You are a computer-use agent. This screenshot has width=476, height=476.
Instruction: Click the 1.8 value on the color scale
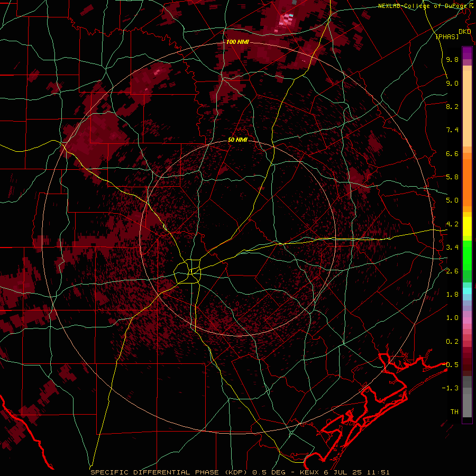tap(452, 295)
